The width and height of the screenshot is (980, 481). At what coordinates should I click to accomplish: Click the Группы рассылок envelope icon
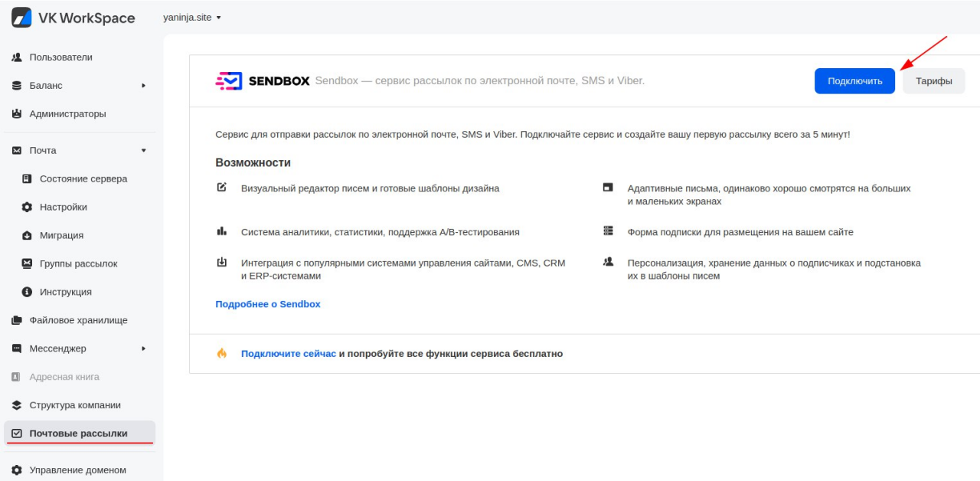coord(28,263)
